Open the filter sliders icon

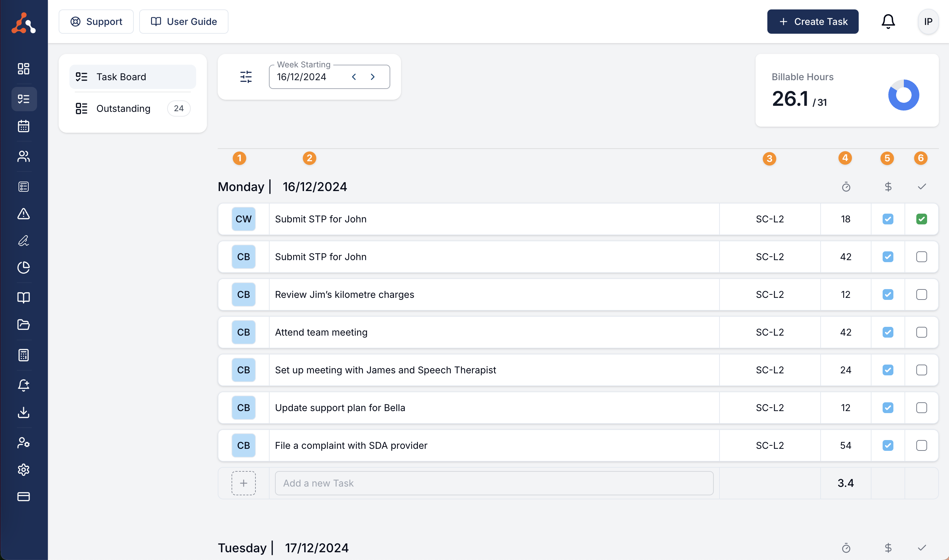pyautogui.click(x=246, y=76)
